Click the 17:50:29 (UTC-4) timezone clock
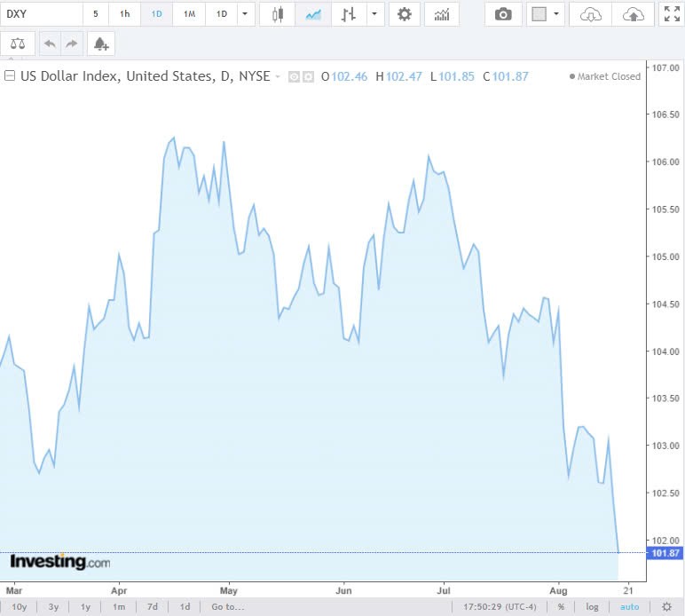 (x=500, y=607)
